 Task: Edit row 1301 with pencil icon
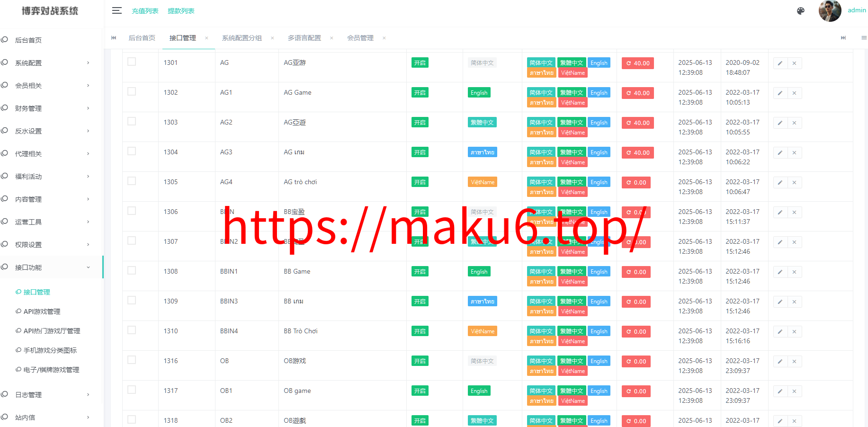click(780, 63)
